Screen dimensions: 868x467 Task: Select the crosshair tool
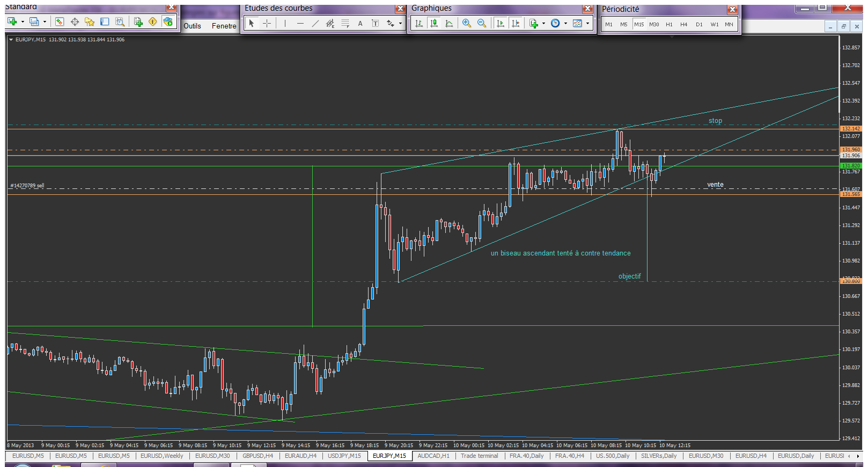pos(267,23)
